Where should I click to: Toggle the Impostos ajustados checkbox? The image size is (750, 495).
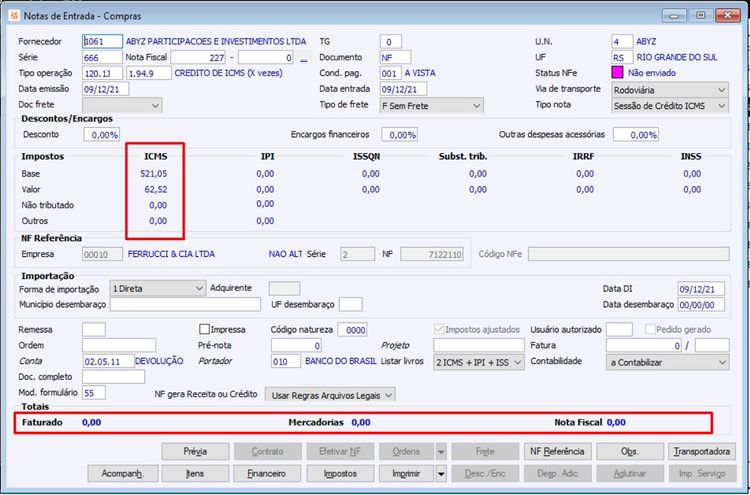441,329
